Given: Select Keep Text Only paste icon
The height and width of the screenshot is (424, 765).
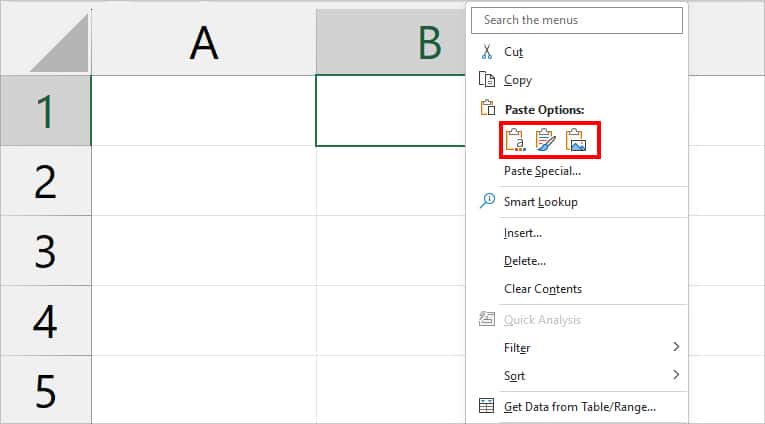Looking at the screenshot, I should coord(515,140).
